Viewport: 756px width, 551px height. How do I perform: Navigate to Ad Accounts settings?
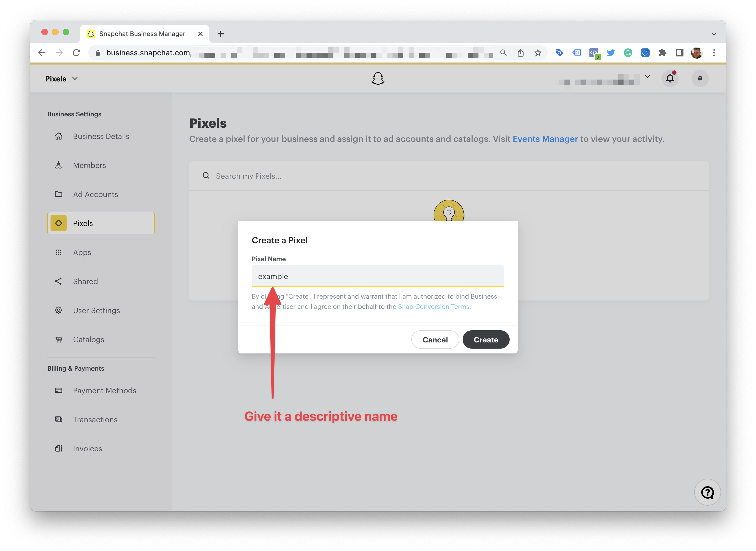95,194
